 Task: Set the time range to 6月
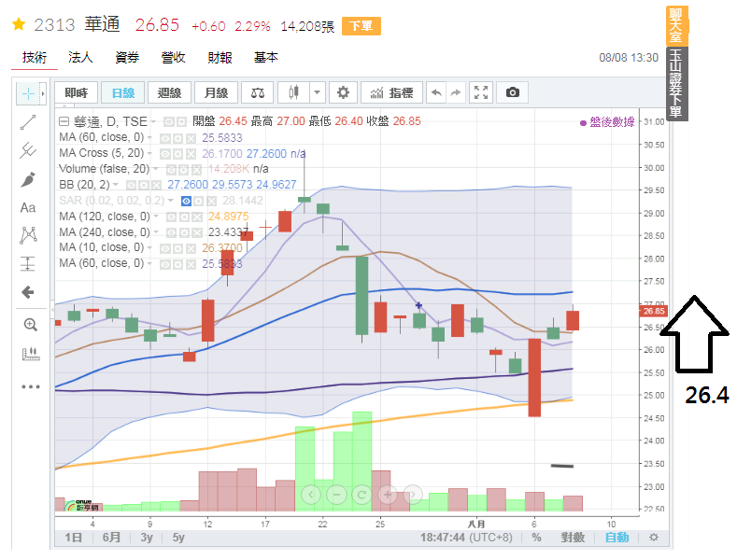(111, 537)
